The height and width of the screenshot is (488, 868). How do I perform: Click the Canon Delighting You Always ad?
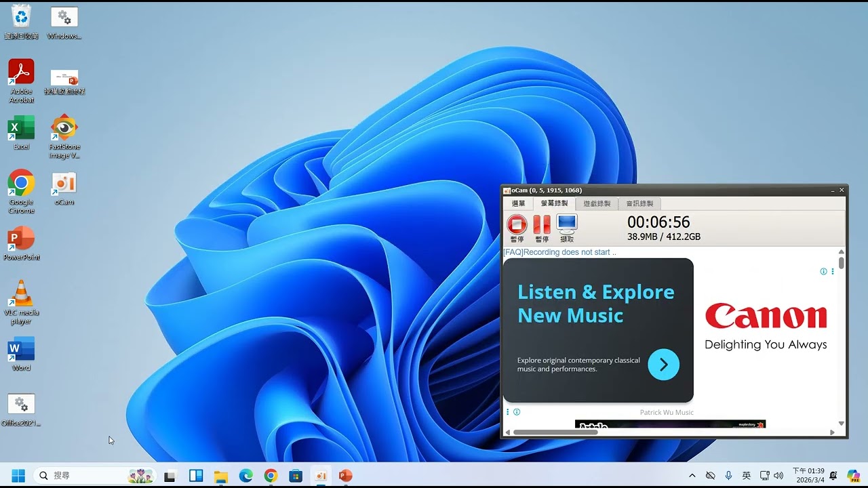point(766,327)
